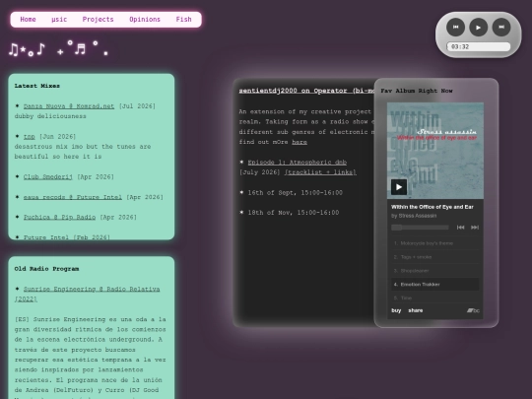This screenshot has width=532, height=399.
Task: Open the 'tnp' mix link
Action: tap(30, 136)
